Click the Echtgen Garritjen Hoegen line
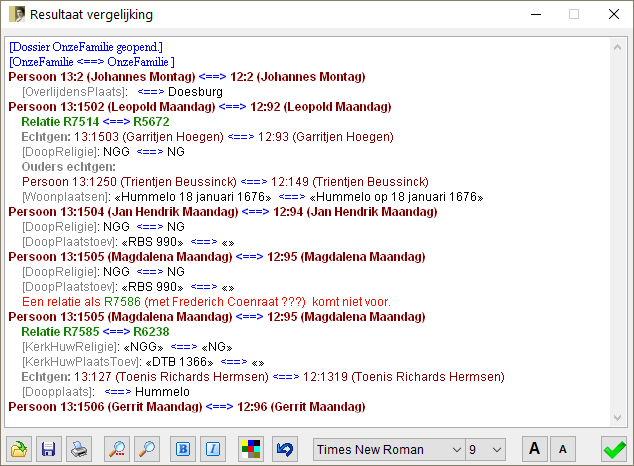The width and height of the screenshot is (634, 466). (x=207, y=137)
